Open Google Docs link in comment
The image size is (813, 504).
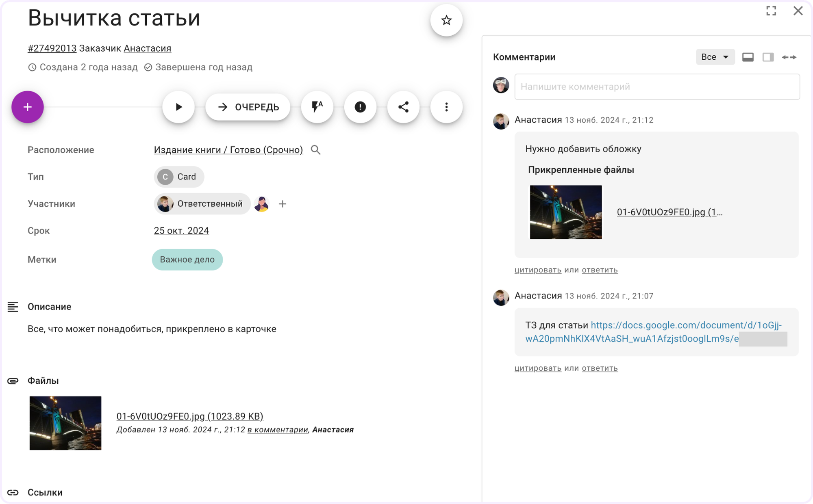coord(686,325)
